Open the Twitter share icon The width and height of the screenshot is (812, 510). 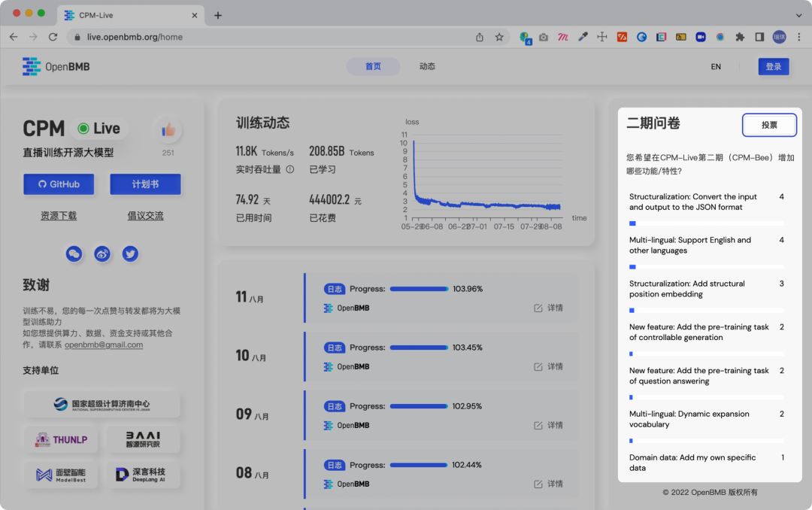coord(130,253)
